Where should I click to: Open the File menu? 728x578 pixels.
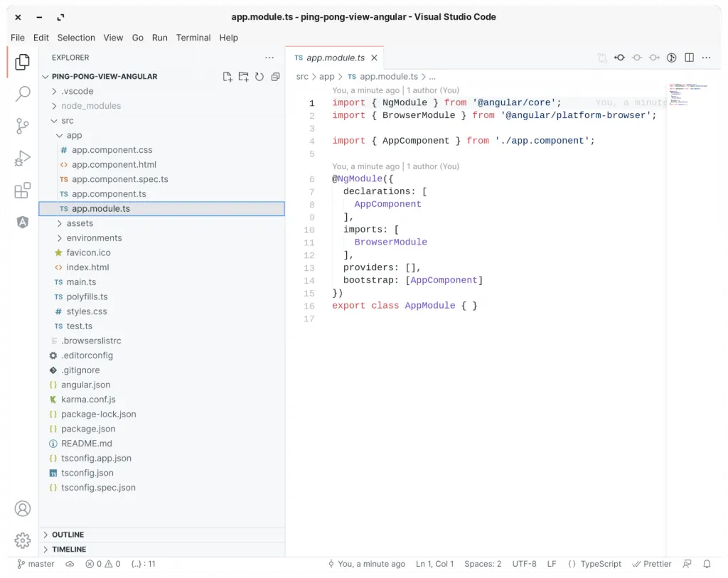[18, 38]
